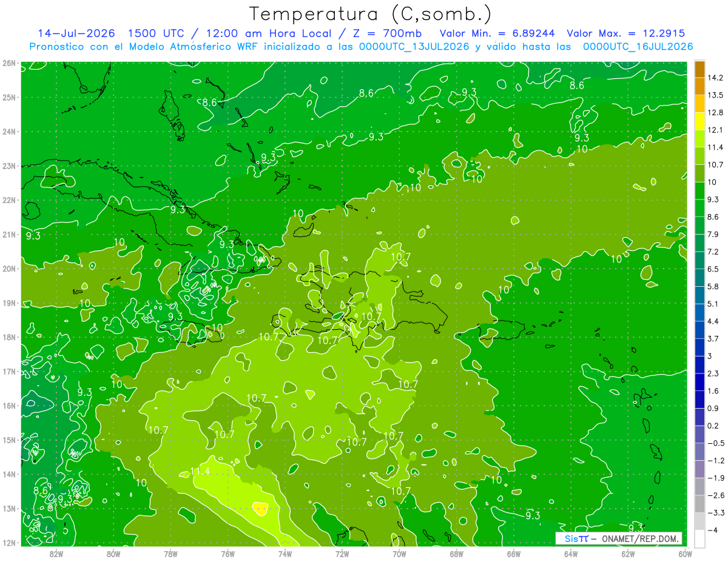This screenshot has width=728, height=562.
Task: Click the '20N' latitude axis label
Action: [9, 269]
